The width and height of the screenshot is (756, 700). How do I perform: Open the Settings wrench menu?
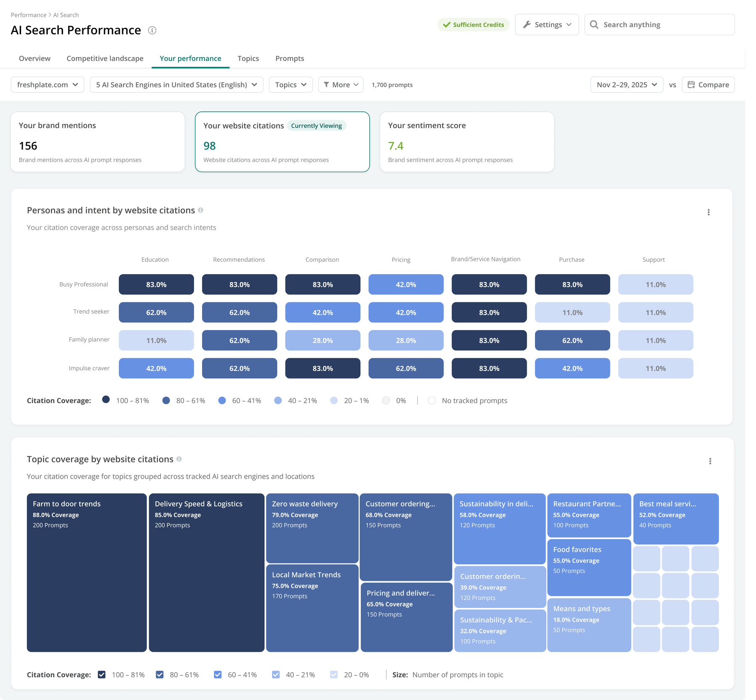click(x=547, y=25)
